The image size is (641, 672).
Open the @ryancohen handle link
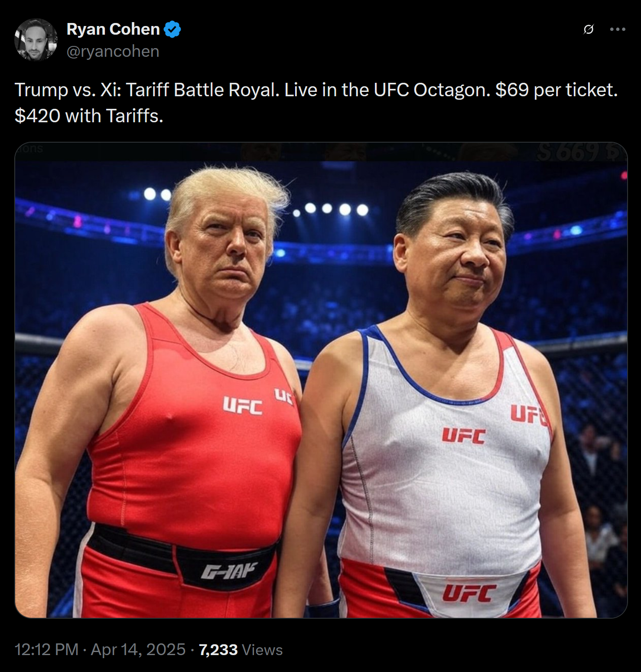tap(113, 51)
